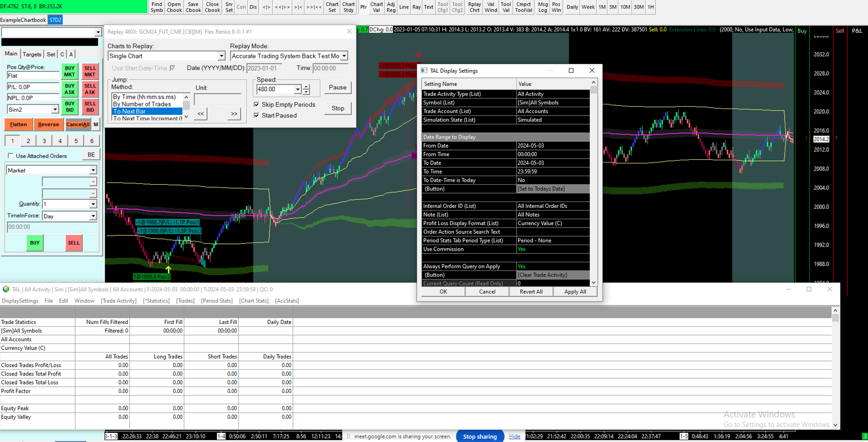868x442 pixels.
Task: Select the Line drawing tool
Action: click(404, 7)
